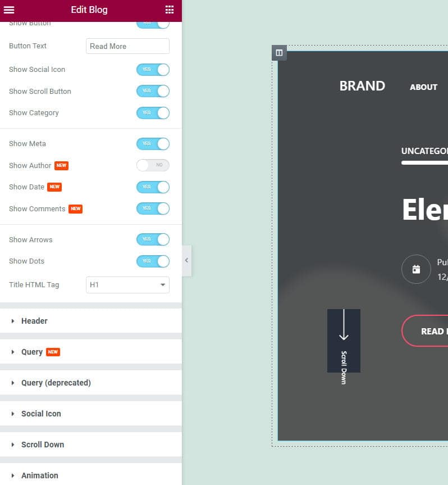The width and height of the screenshot is (448, 485).
Task: Toggle the Show Meta switch
Action: tap(153, 144)
